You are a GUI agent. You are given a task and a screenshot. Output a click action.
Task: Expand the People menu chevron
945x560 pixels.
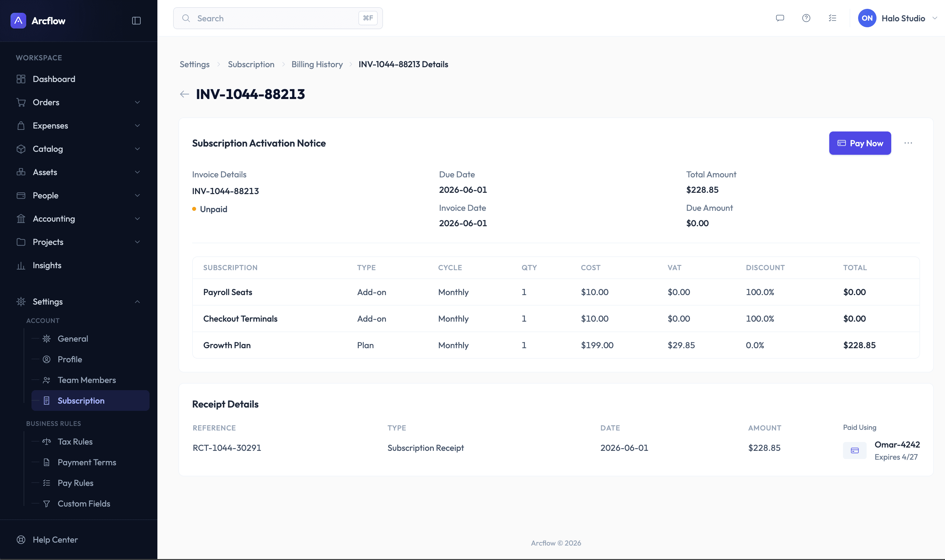pos(137,195)
